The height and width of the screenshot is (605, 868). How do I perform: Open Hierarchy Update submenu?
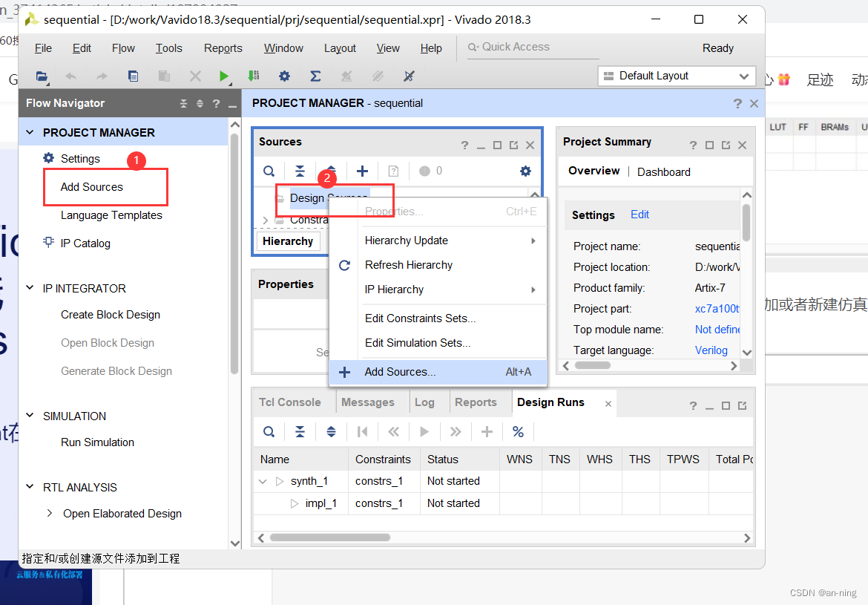(x=438, y=241)
